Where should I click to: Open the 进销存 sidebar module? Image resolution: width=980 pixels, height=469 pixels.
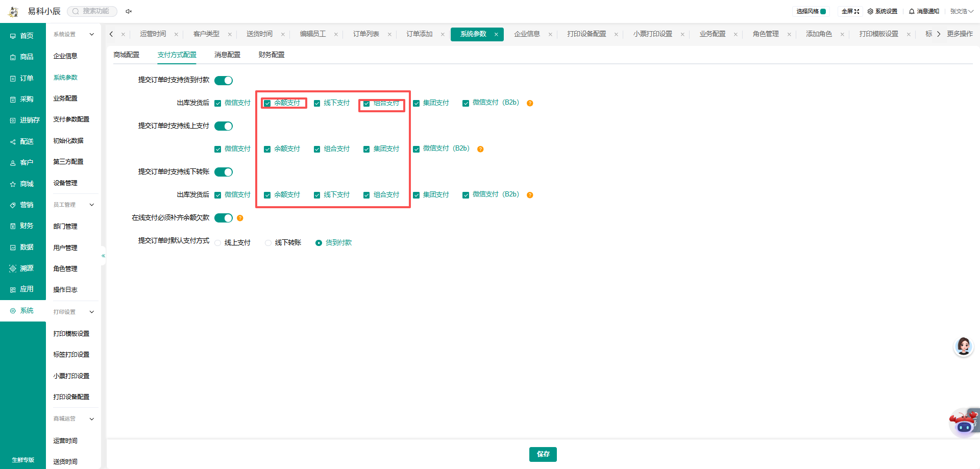coord(25,120)
